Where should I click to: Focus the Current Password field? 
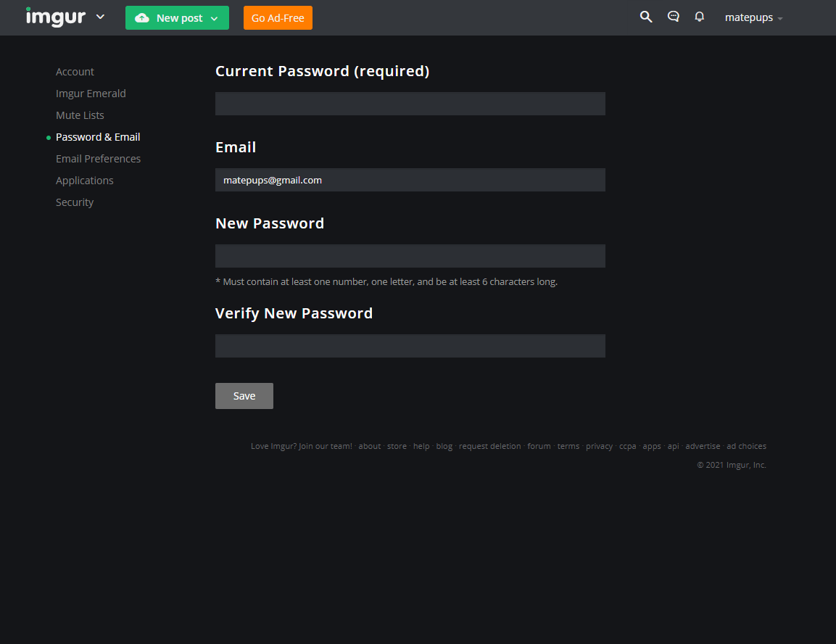tap(410, 104)
